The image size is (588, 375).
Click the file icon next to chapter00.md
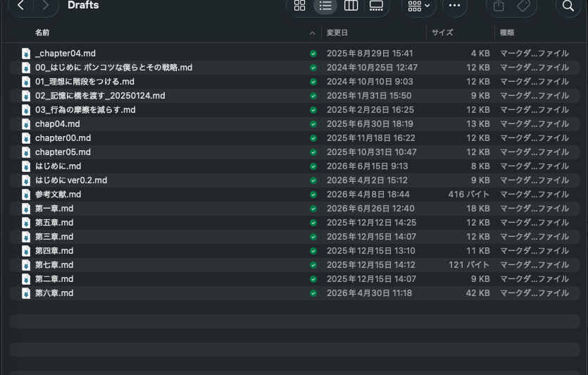coord(26,138)
